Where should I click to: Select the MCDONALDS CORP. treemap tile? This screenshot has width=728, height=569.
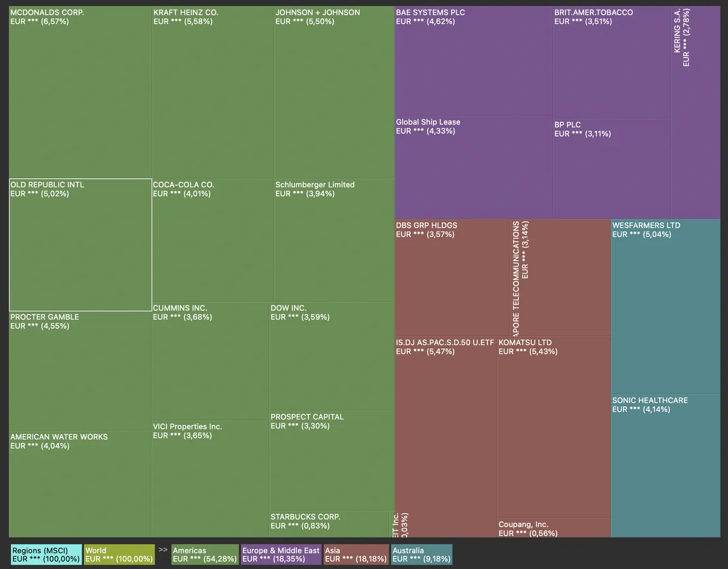pos(80,92)
